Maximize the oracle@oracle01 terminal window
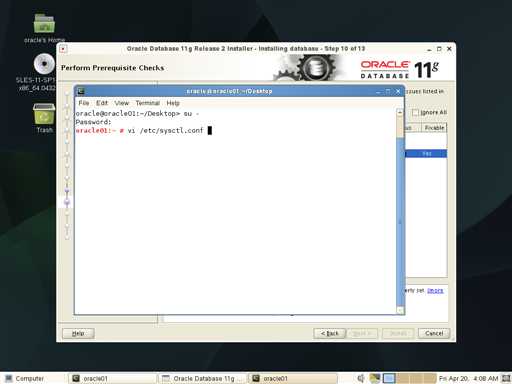 388,91
